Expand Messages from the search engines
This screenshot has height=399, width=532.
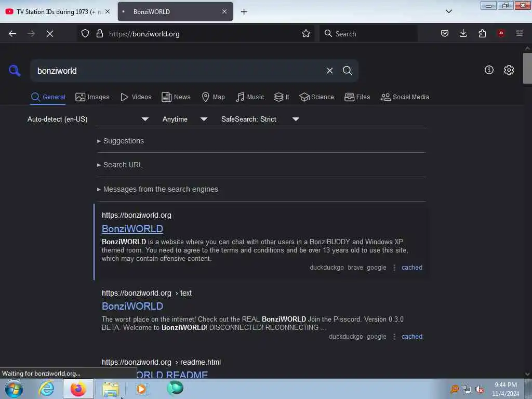158,189
